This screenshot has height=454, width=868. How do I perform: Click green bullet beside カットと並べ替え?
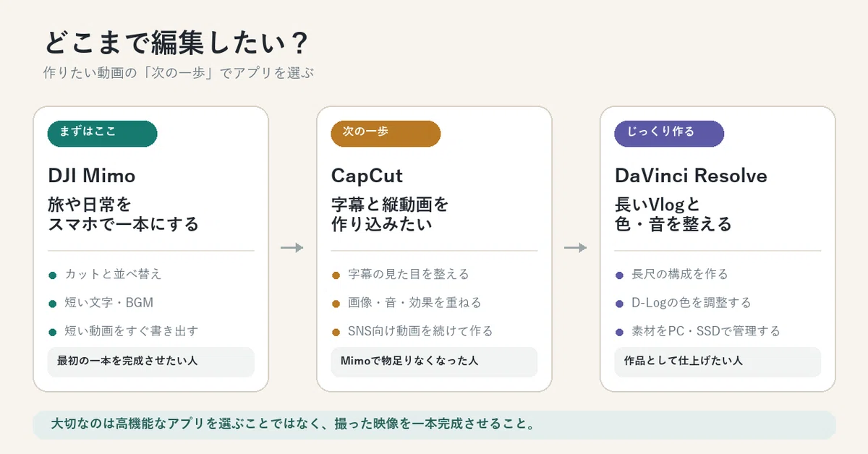coord(52,275)
